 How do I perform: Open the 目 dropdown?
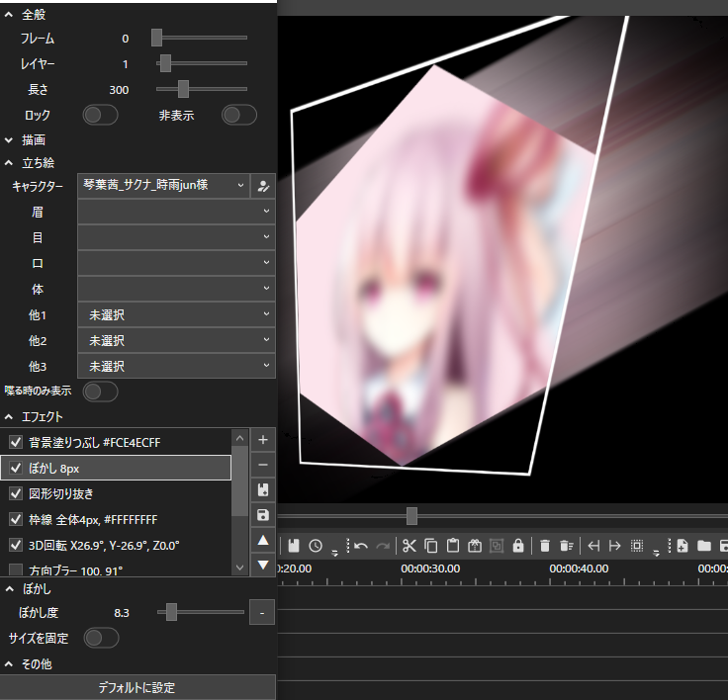[176, 237]
